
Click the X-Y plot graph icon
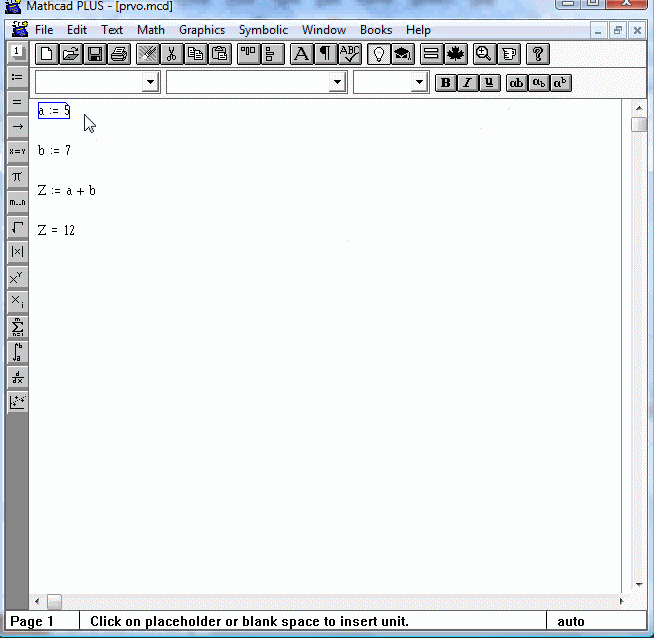pyautogui.click(x=17, y=402)
